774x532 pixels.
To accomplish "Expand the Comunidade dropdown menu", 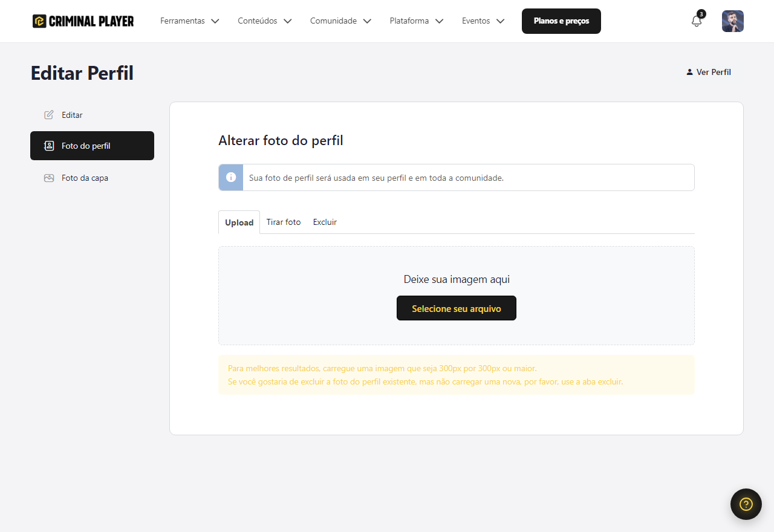I will click(x=341, y=21).
